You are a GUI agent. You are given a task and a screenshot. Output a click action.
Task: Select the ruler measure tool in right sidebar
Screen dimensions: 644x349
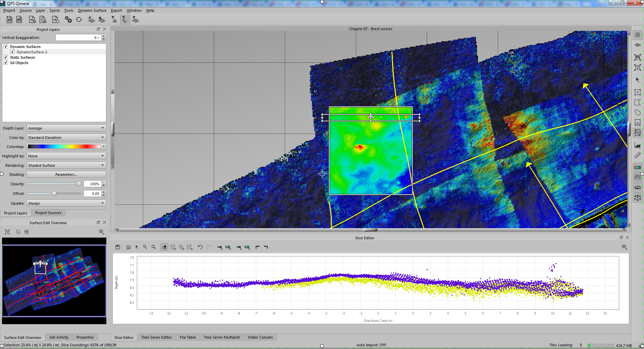pyautogui.click(x=638, y=155)
